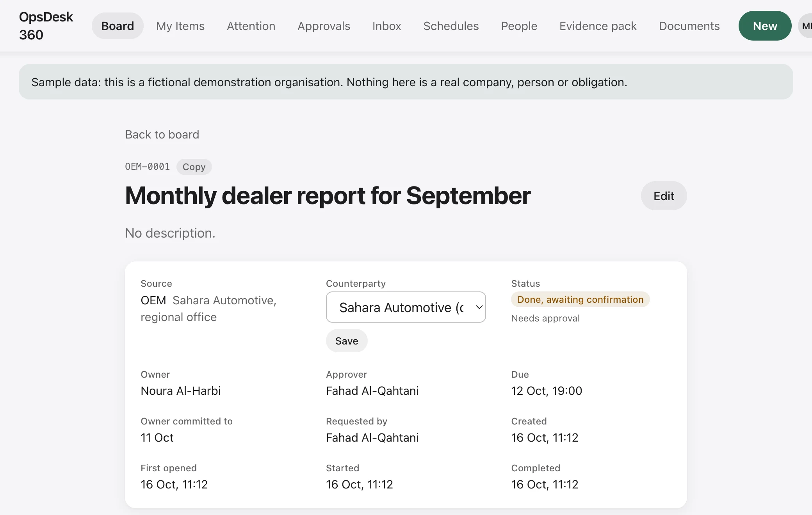The width and height of the screenshot is (812, 515).
Task: Save the counterparty selection
Action: (347, 341)
